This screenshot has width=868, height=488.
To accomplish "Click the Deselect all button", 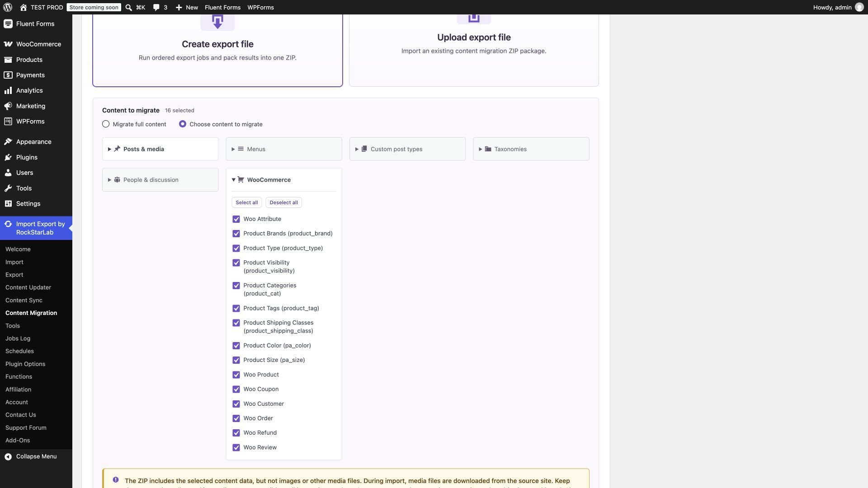I will [283, 202].
